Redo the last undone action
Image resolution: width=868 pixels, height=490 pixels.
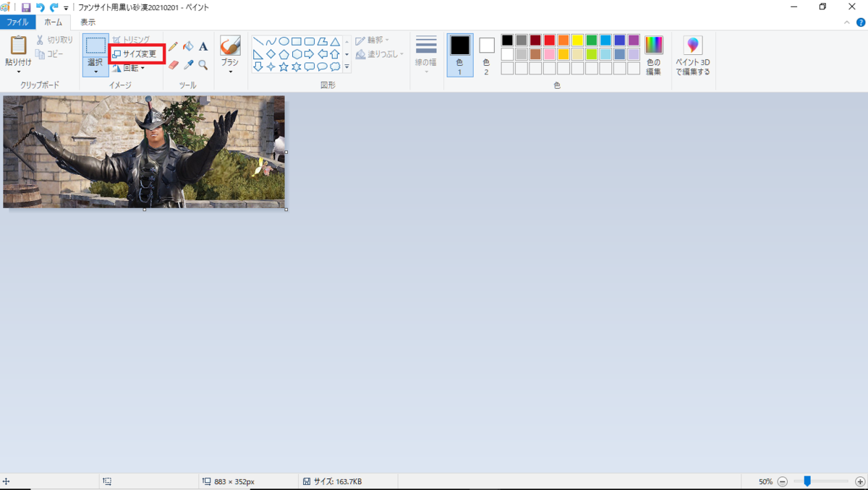[54, 7]
